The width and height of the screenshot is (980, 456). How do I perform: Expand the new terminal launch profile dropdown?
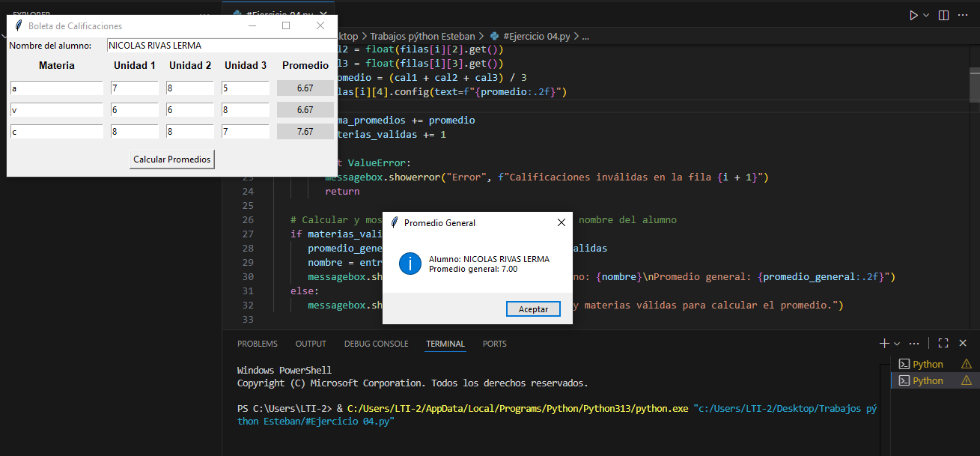(897, 344)
